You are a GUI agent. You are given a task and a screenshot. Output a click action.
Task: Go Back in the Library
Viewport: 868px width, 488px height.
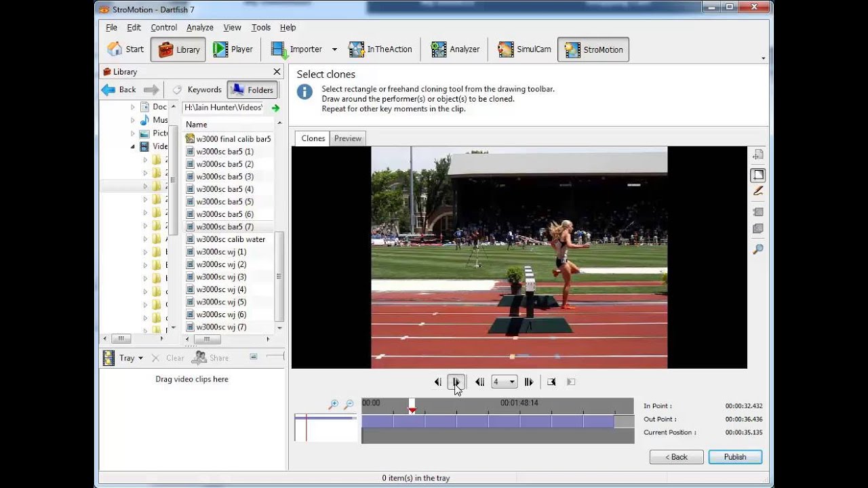[x=119, y=89]
